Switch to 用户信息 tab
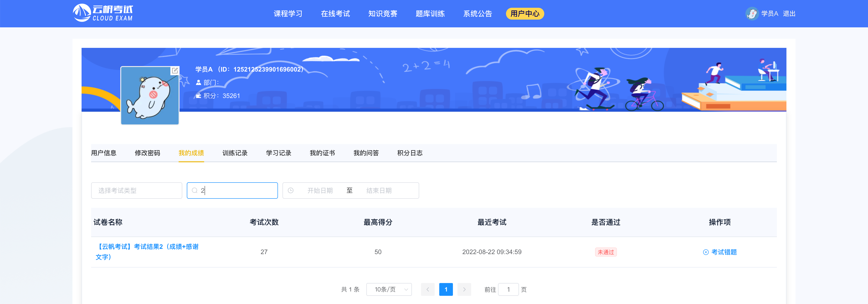The height and width of the screenshot is (304, 868). click(103, 153)
